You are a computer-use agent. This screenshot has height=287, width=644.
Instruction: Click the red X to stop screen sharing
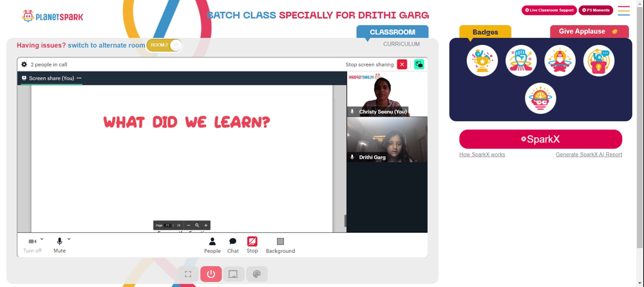click(402, 64)
